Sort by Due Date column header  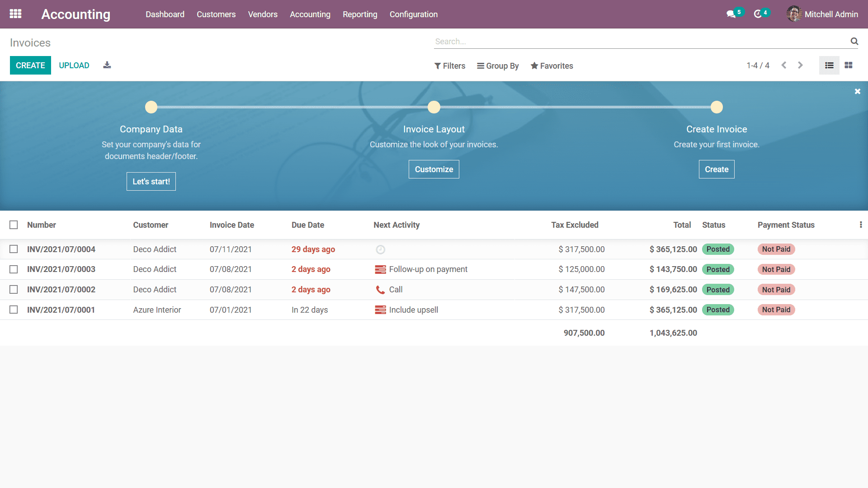pos(308,225)
